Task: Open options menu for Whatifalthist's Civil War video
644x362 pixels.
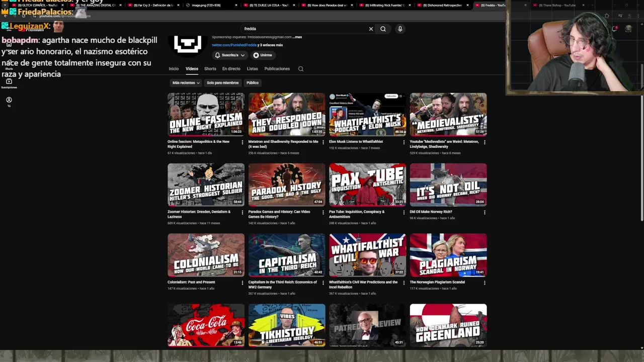Action: [x=404, y=283]
